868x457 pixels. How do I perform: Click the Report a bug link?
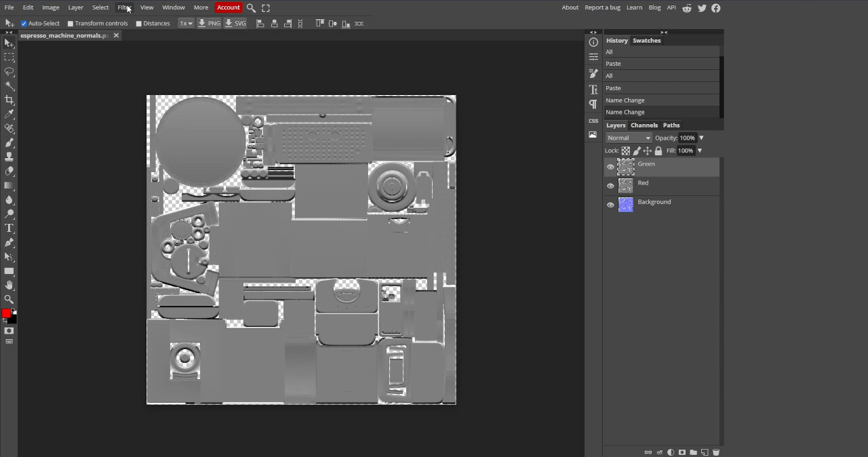pyautogui.click(x=602, y=7)
